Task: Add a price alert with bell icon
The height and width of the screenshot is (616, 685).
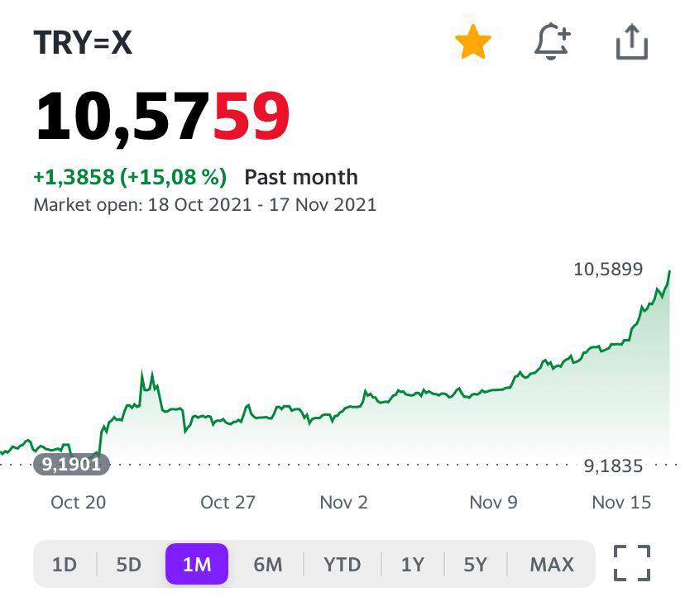Action: click(552, 42)
